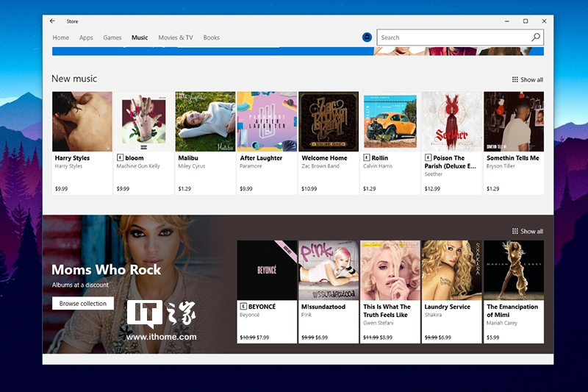Click the Zac Brown Band artist name

[x=320, y=166]
